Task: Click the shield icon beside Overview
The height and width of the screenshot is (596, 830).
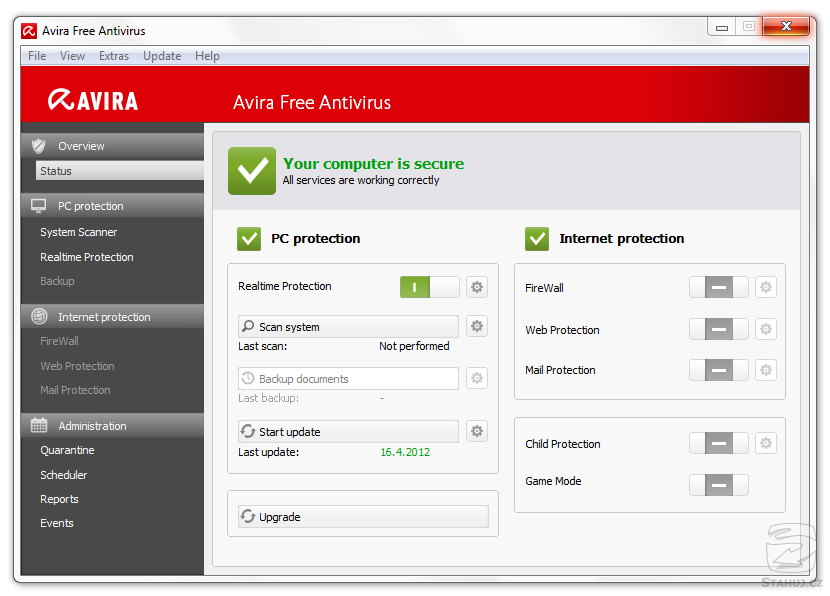Action: pyautogui.click(x=38, y=146)
